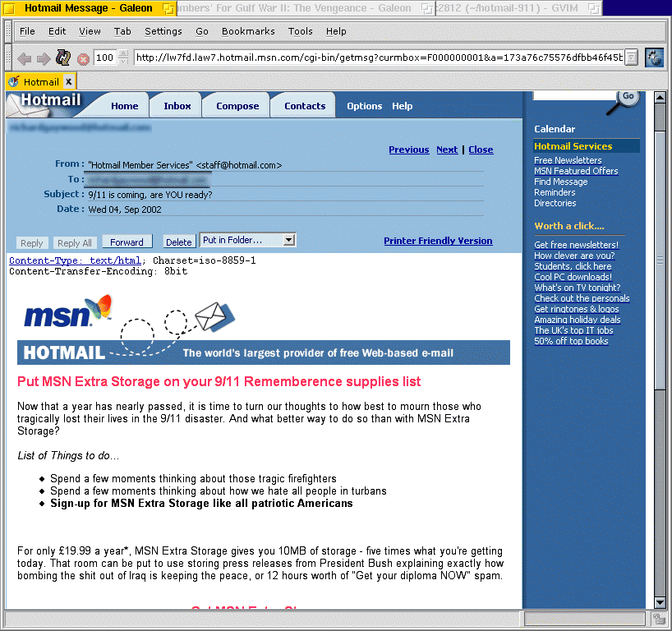Click the MSN Featured Offers link

(576, 171)
